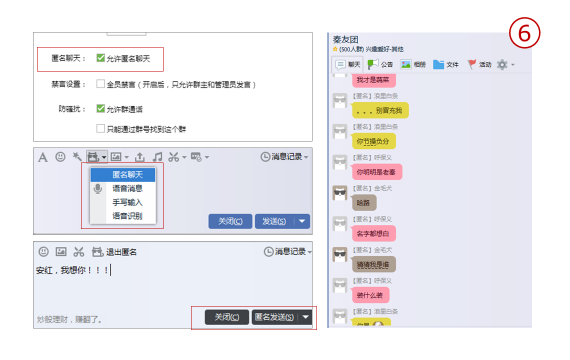The width and height of the screenshot is (570, 360).
Task: Expand dropdown arrow beside scissors screenshot icon
Action: (184, 157)
